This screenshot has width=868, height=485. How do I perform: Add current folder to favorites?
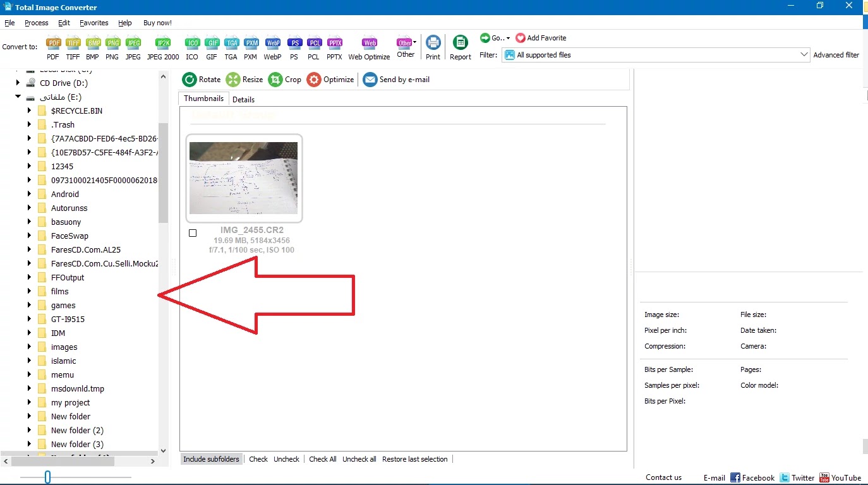pos(541,38)
